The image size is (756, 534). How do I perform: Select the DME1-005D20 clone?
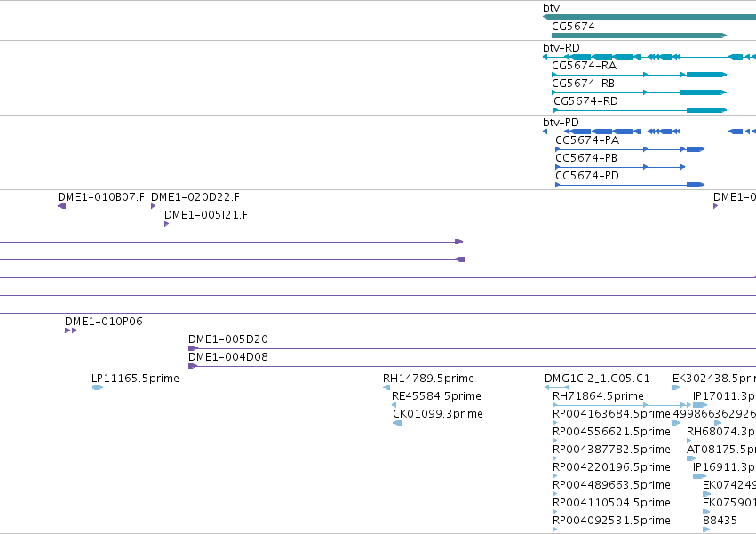472,349
